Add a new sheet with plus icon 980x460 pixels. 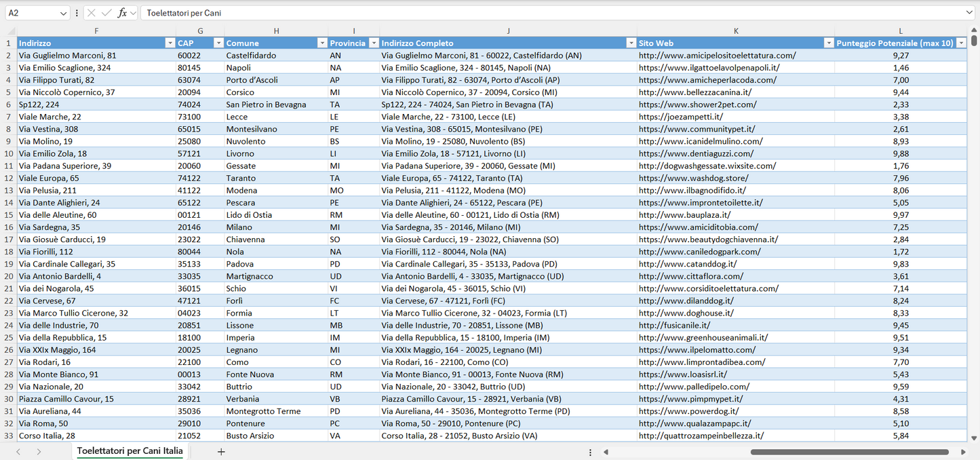click(221, 452)
